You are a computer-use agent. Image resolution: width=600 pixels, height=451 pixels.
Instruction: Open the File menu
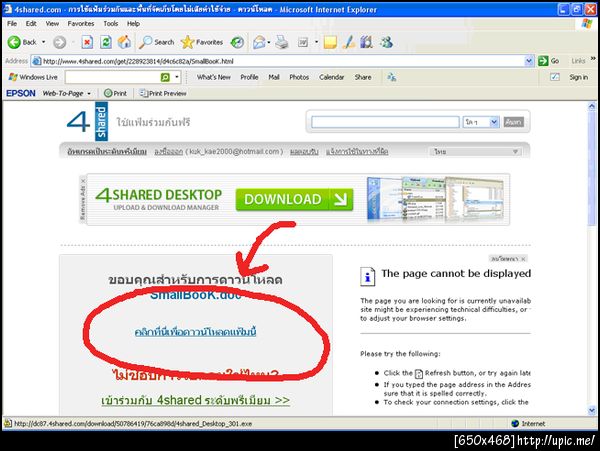[x=12, y=24]
